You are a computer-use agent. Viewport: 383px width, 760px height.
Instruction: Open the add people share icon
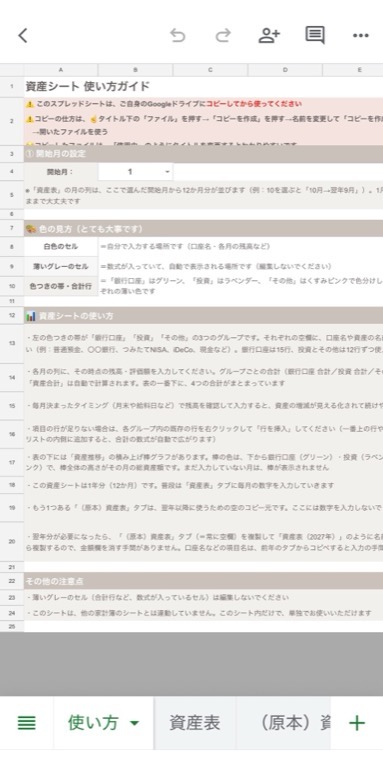269,35
